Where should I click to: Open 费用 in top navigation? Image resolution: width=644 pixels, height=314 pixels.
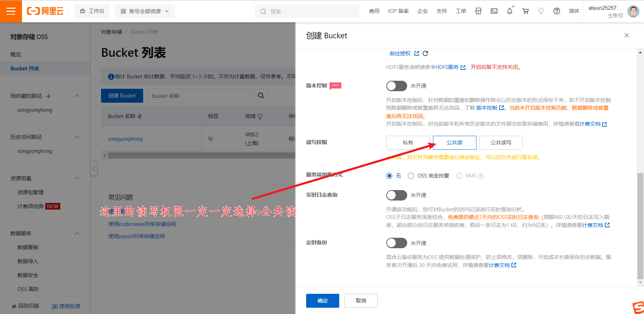tap(374, 11)
